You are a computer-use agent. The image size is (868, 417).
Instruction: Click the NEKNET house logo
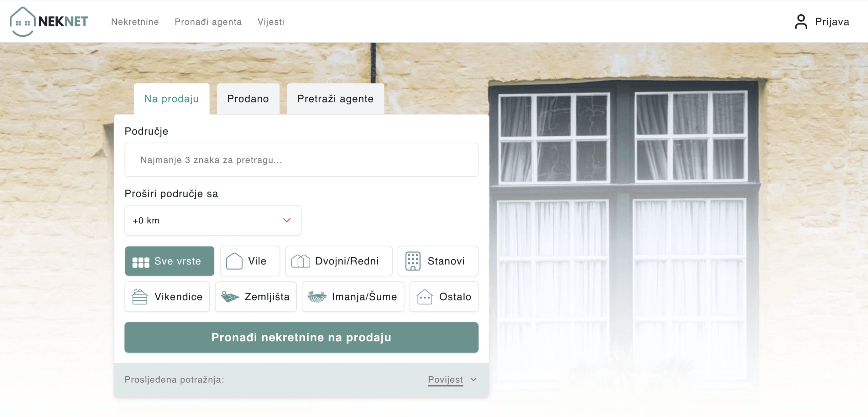point(23,22)
